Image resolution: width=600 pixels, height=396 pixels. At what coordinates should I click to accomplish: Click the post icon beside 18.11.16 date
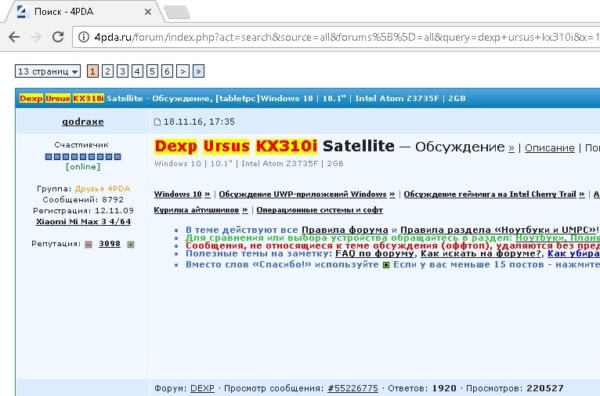[157, 122]
